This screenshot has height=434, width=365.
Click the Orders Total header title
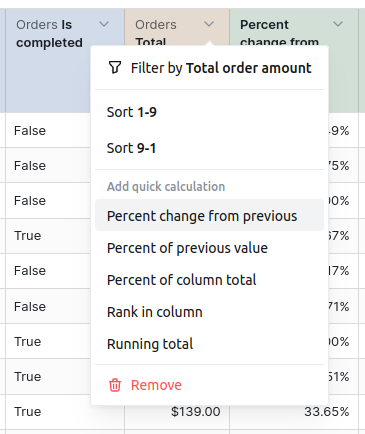156,32
